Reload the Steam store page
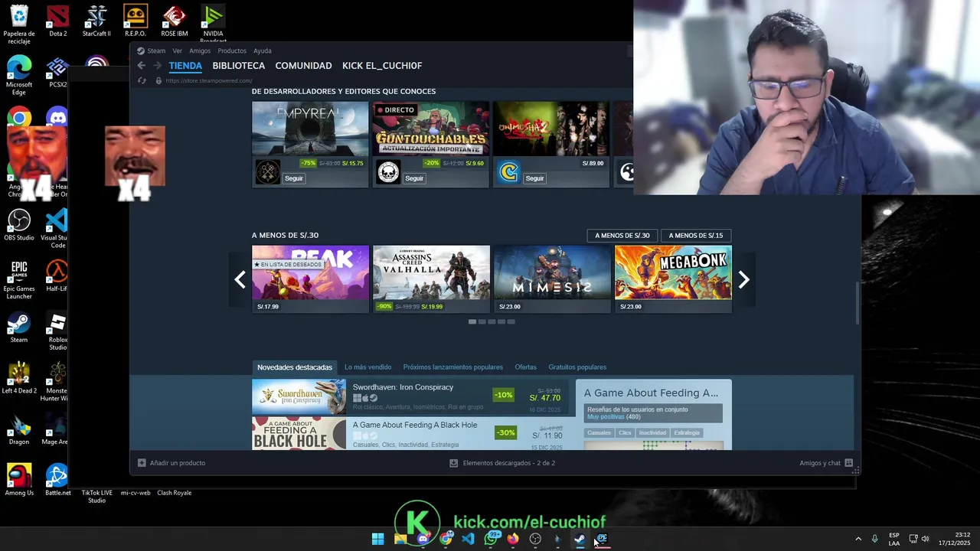 tap(142, 80)
